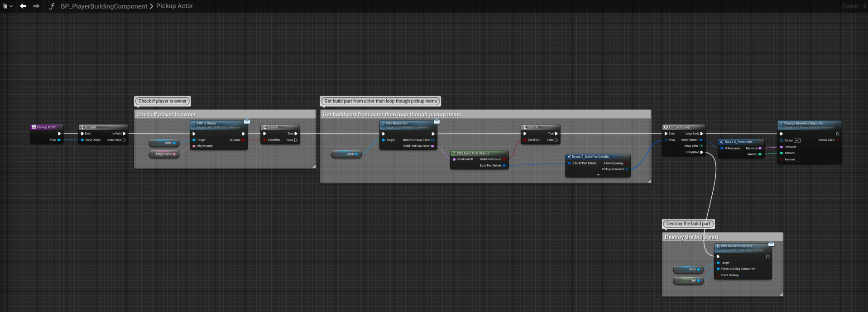Toggle the Remove checkbox on Change Resource Amounts
Viewport: 868px width, 312px height.
pyautogui.click(x=799, y=159)
